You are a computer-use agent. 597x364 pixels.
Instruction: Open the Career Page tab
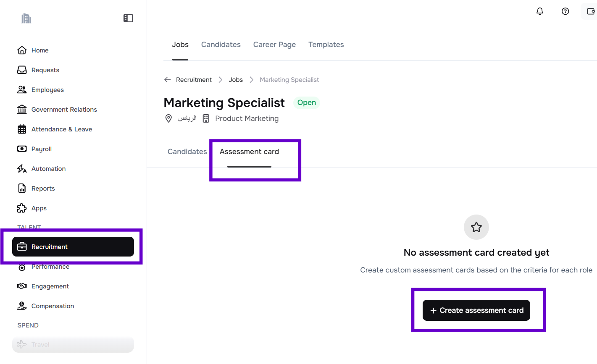pyautogui.click(x=274, y=45)
